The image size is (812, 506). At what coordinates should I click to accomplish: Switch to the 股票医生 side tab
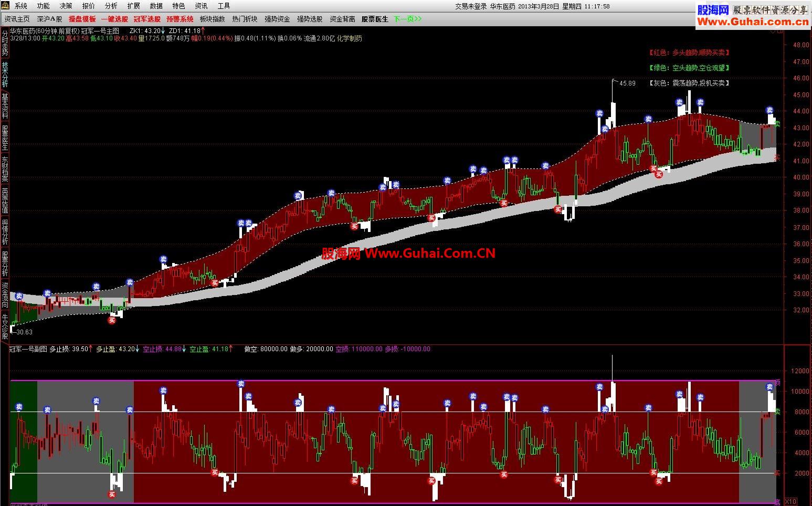5,138
